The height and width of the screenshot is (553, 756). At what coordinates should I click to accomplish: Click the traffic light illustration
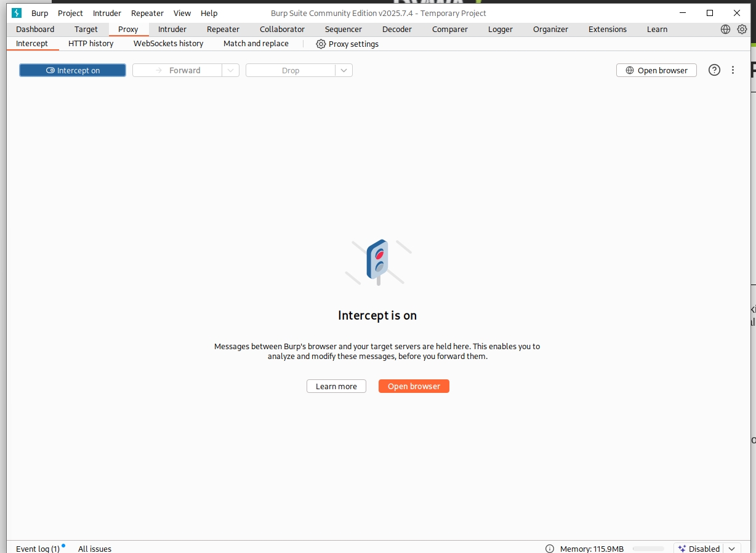click(378, 262)
